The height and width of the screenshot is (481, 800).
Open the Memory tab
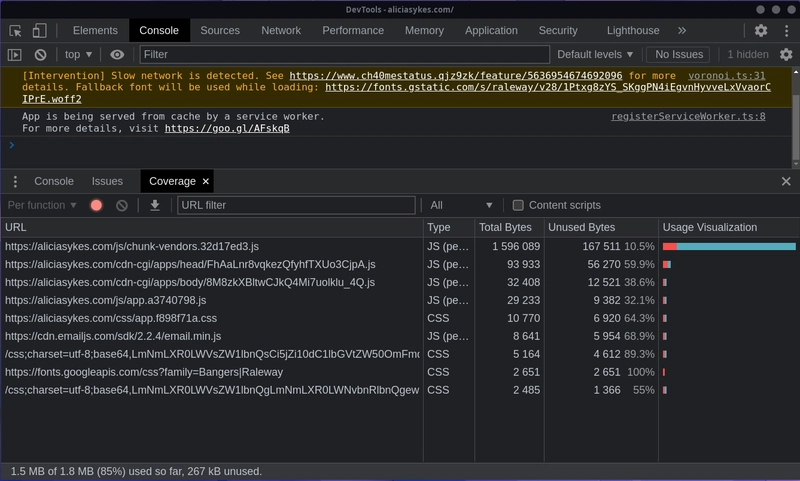tap(424, 31)
